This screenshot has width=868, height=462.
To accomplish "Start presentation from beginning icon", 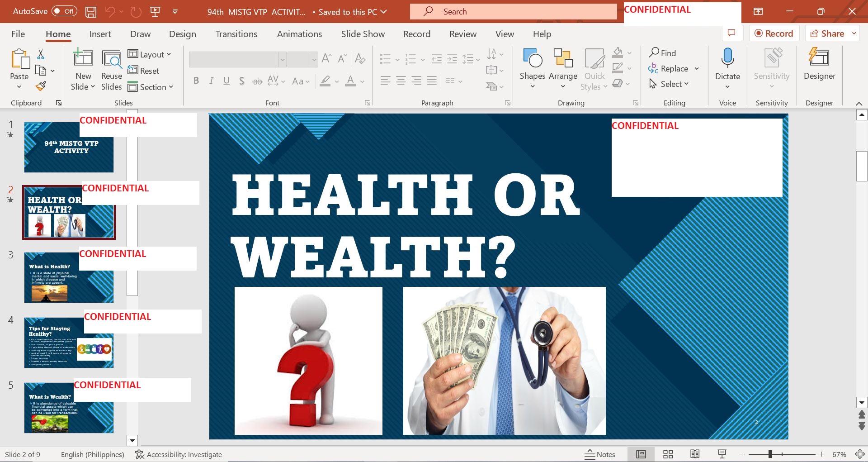I will (x=155, y=12).
